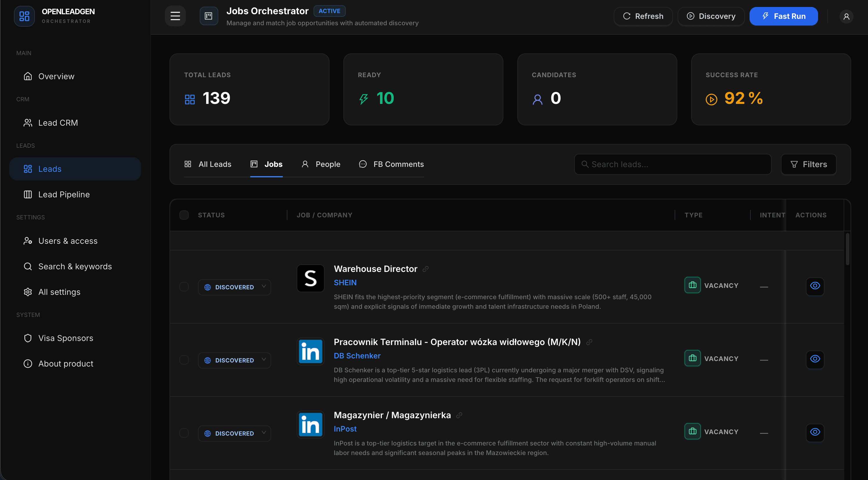Open the FB Comments tab
Screen dimensions: 868x480
pyautogui.click(x=391, y=164)
